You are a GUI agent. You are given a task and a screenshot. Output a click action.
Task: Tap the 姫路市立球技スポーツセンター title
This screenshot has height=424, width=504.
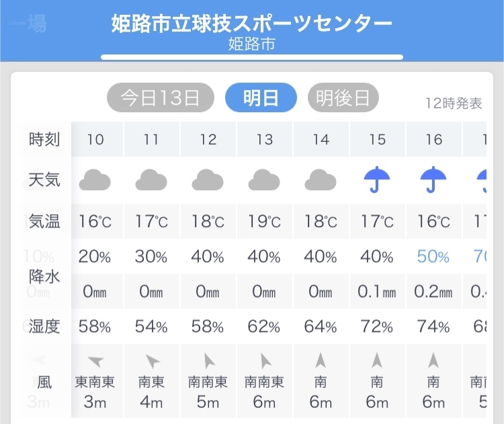tap(252, 23)
